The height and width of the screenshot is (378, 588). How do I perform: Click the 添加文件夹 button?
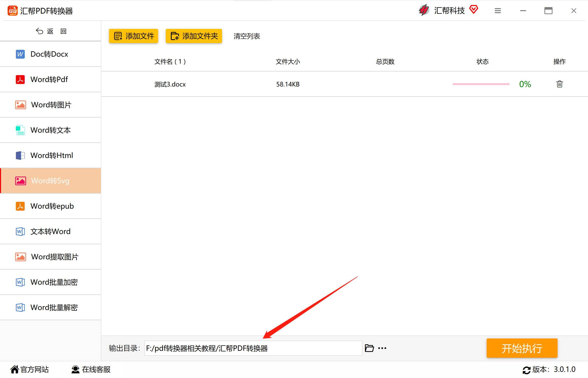(x=194, y=36)
